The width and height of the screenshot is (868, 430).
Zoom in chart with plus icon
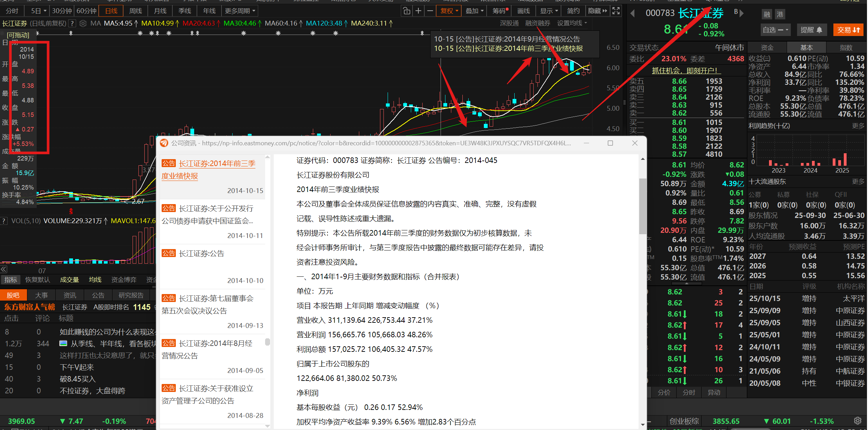point(418,11)
